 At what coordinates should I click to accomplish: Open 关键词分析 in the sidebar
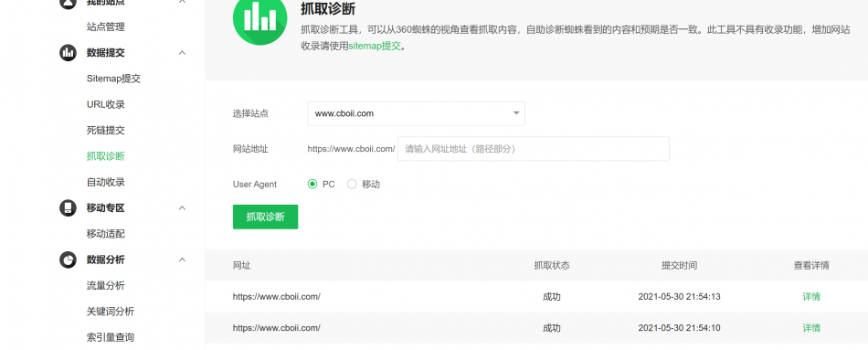click(x=111, y=312)
